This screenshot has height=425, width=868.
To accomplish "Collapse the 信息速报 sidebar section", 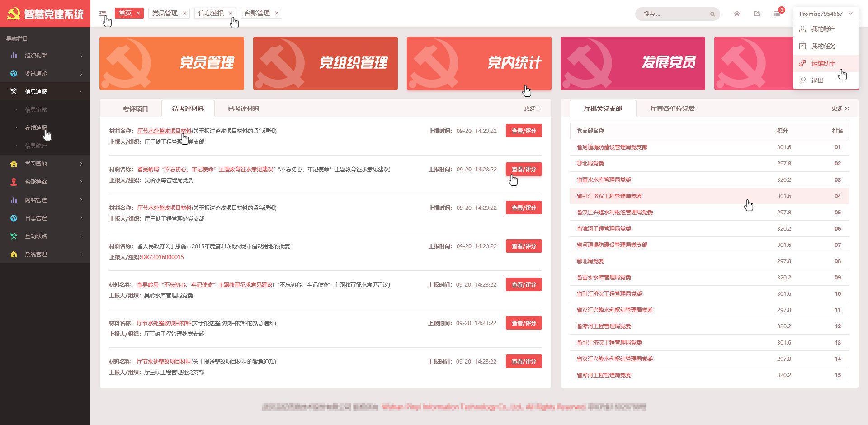I will click(45, 91).
